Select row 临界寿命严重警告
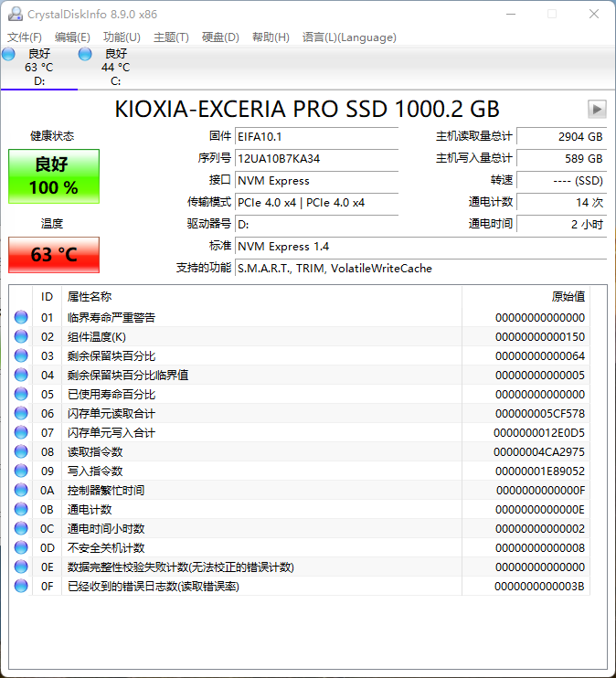The height and width of the screenshot is (678, 616). click(x=300, y=317)
